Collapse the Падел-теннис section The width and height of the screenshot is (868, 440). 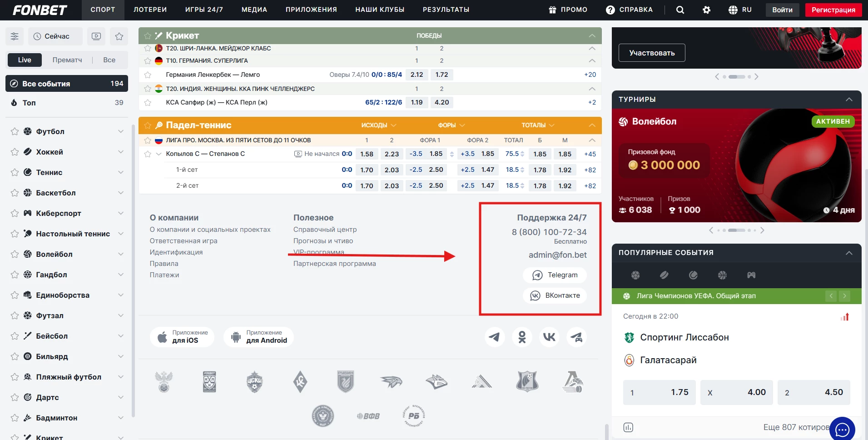coord(592,125)
